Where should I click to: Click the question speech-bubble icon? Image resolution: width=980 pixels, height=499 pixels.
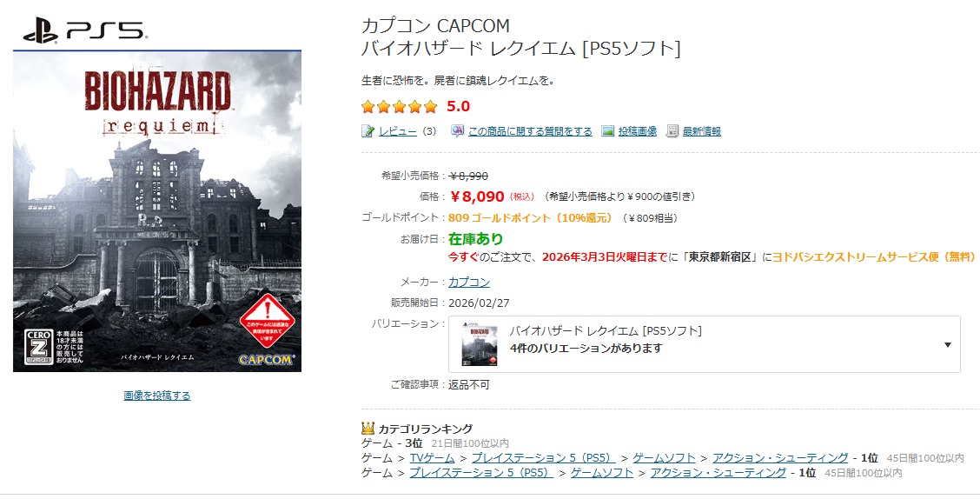coord(458,131)
